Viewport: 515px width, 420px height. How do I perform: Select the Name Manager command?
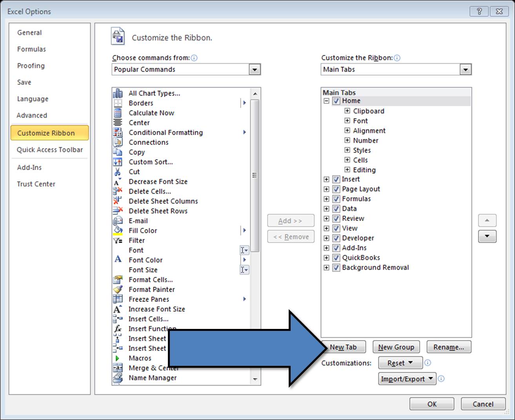[153, 378]
